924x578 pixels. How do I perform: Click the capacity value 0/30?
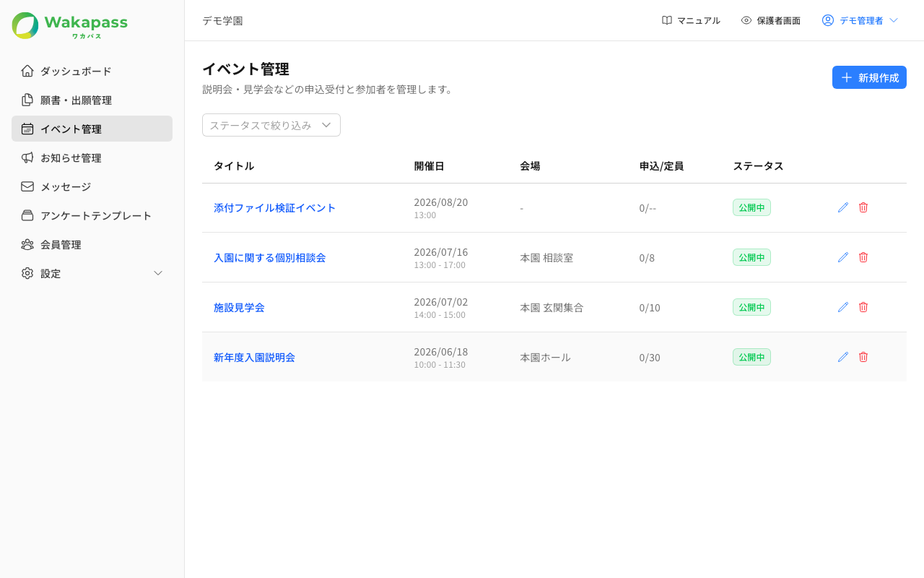coord(650,357)
